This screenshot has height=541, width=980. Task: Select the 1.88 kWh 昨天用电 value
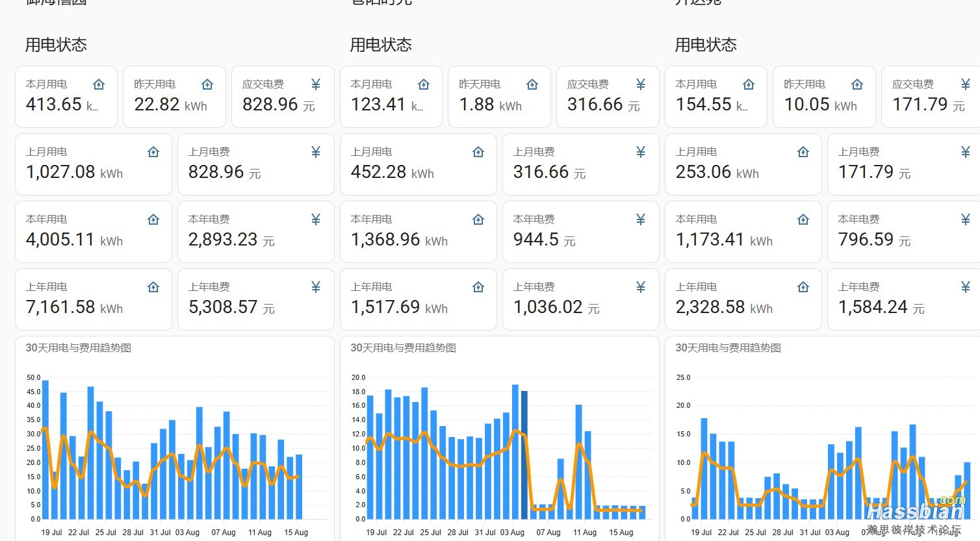point(491,105)
